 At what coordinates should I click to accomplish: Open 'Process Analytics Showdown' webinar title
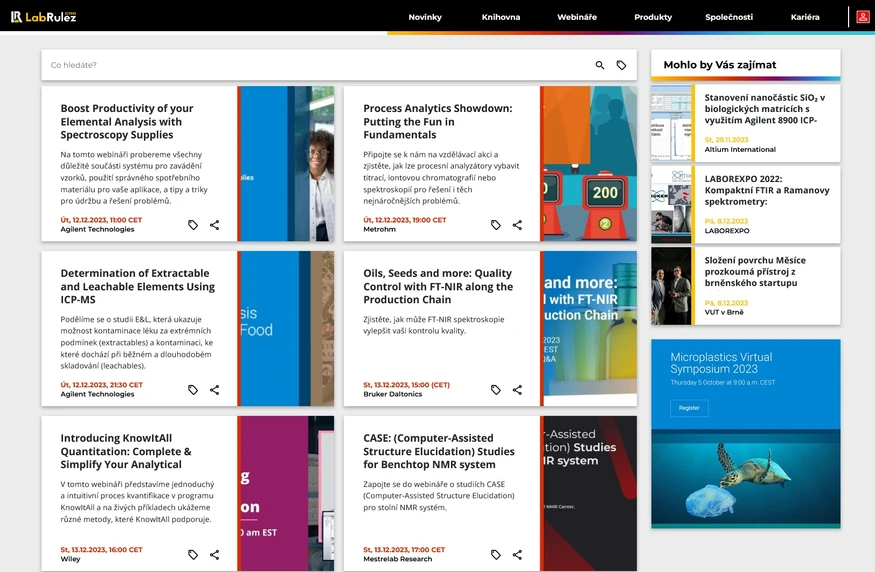point(438,122)
